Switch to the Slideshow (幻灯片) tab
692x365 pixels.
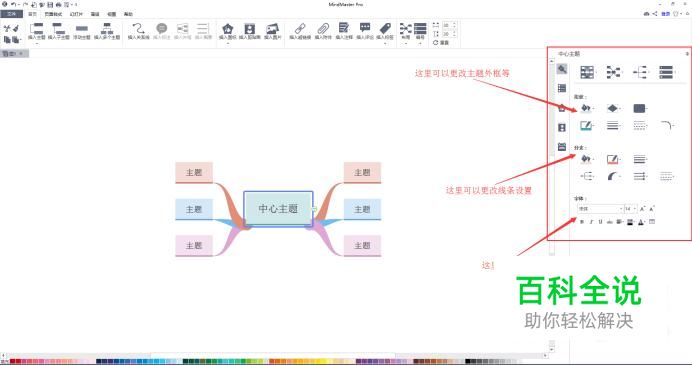(x=76, y=14)
